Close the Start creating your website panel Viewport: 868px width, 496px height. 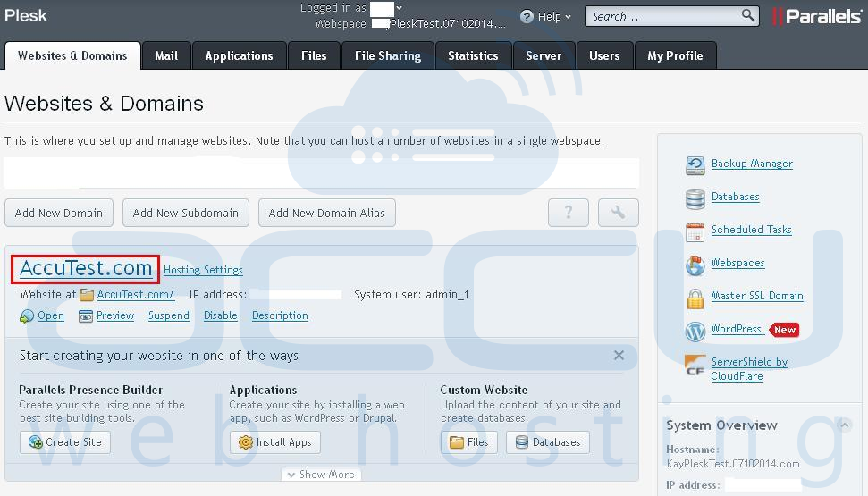(619, 356)
